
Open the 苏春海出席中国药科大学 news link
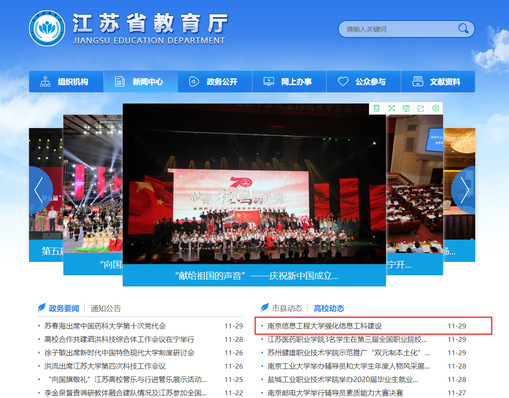pyautogui.click(x=105, y=326)
